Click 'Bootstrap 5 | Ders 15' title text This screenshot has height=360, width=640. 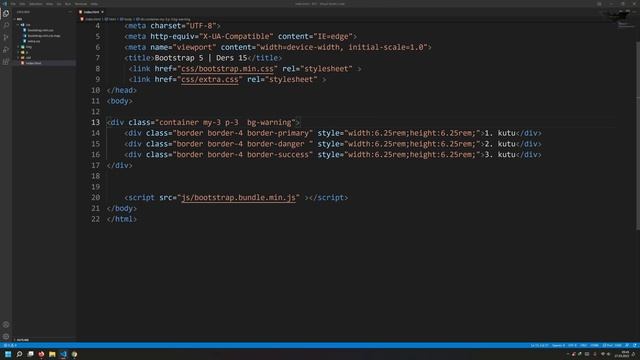point(201,58)
